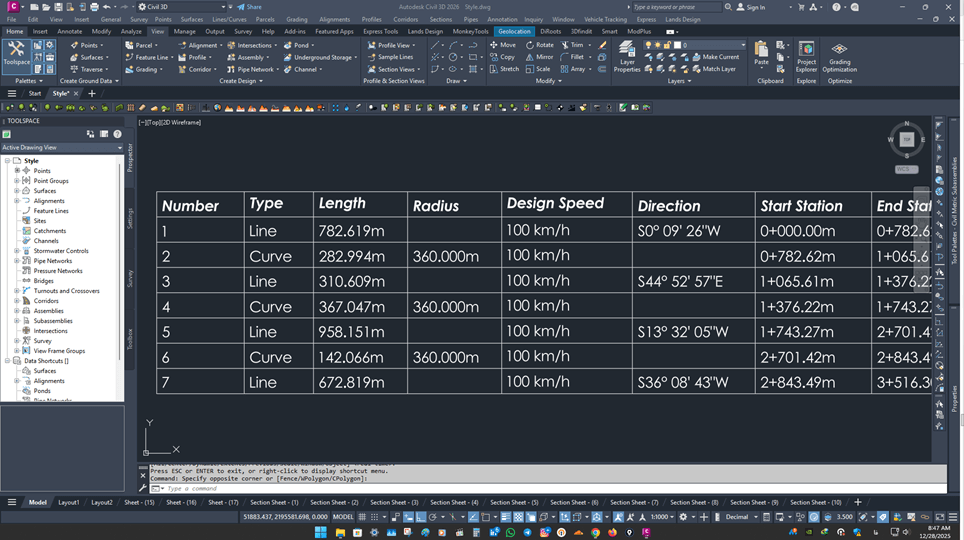The image size is (964, 540).
Task: Expand the Pipe Networks tree node
Action: pos(17,261)
